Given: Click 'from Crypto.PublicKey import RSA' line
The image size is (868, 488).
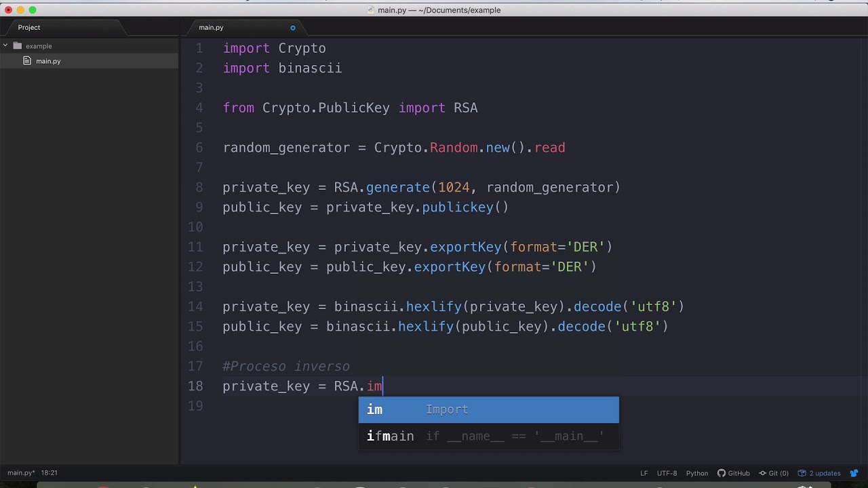Looking at the screenshot, I should pos(350,108).
